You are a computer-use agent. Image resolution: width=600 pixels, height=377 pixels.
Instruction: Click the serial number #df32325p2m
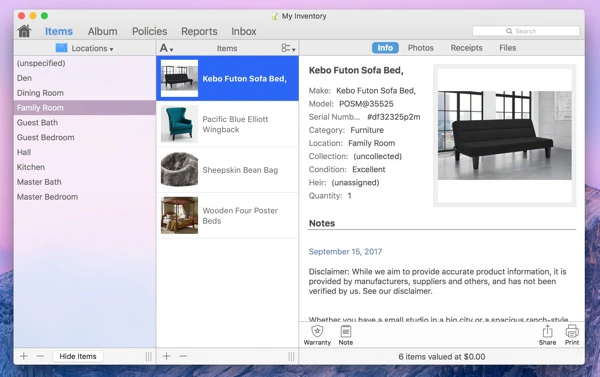click(x=393, y=117)
